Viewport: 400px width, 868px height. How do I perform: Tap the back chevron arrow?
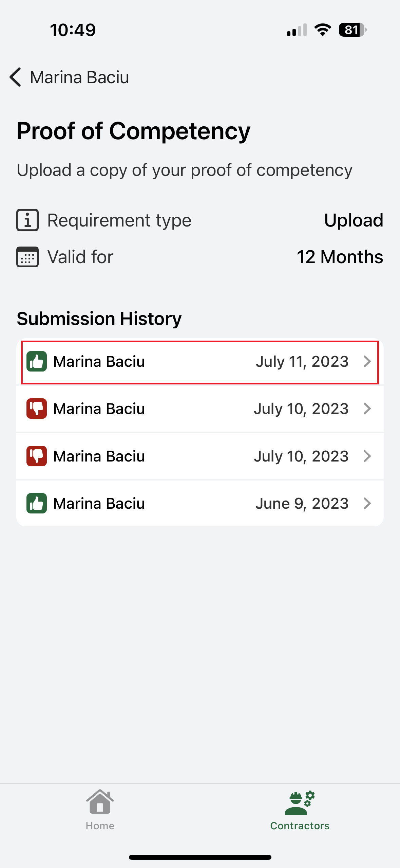point(15,77)
